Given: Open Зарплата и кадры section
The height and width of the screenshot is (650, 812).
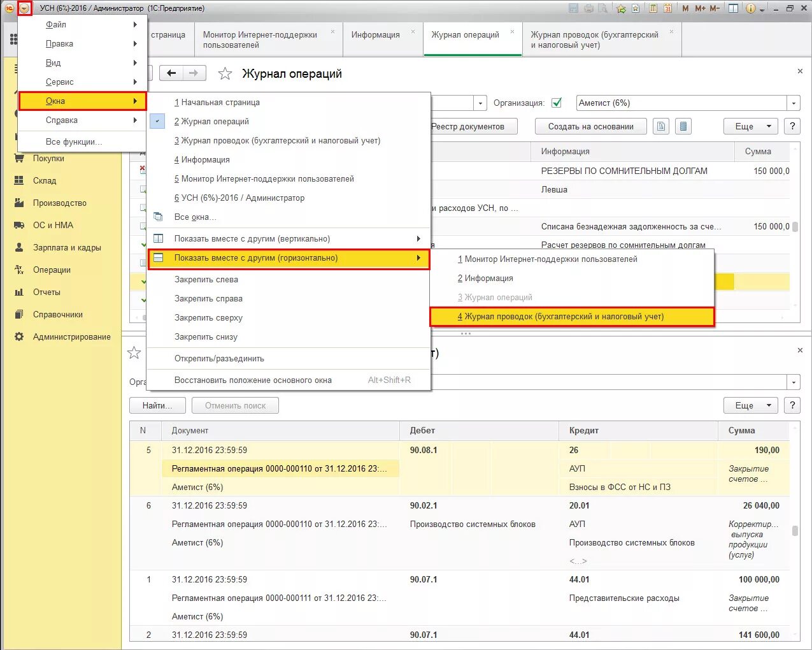Looking at the screenshot, I should tap(67, 247).
